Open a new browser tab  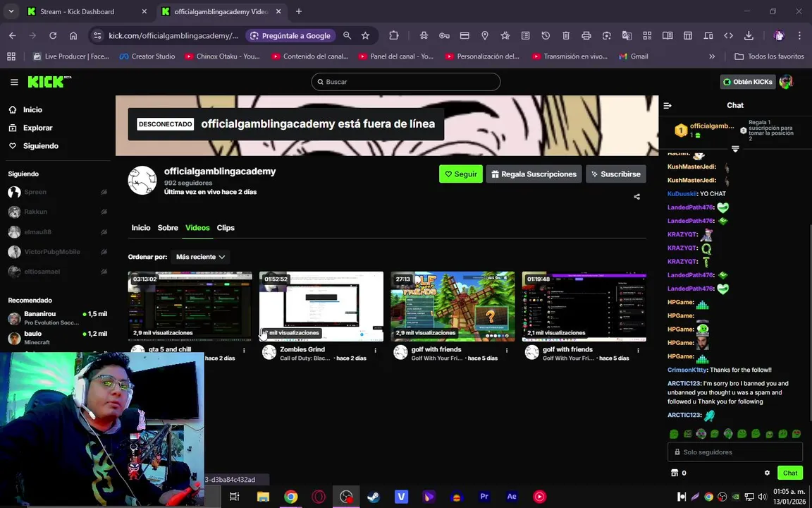click(x=299, y=11)
